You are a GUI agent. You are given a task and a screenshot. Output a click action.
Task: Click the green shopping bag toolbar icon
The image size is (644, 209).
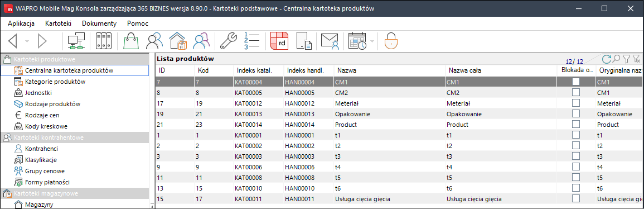click(131, 41)
